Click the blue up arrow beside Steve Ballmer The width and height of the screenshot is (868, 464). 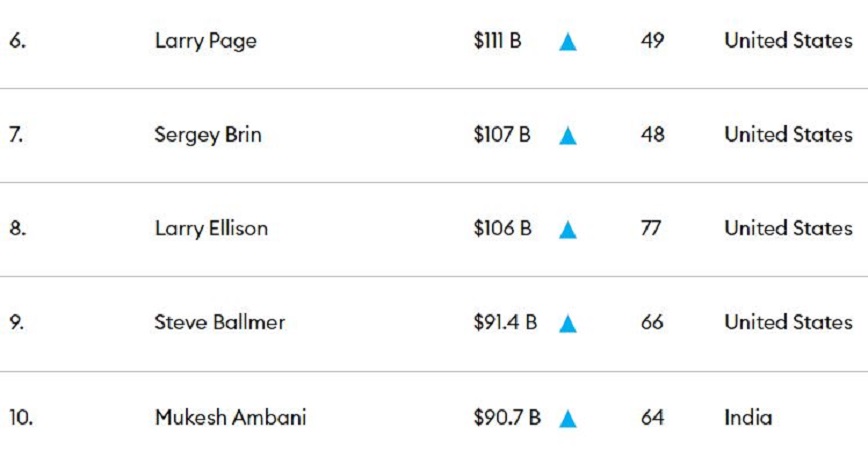tap(567, 324)
